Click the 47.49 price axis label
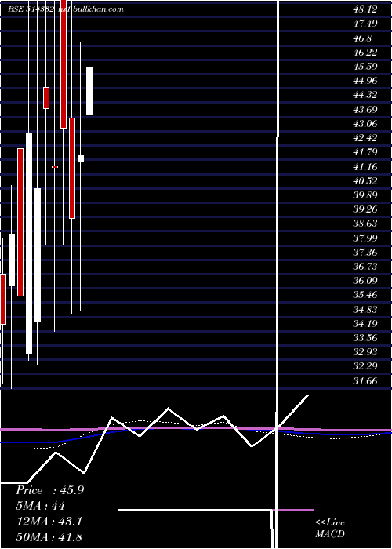 [365, 24]
